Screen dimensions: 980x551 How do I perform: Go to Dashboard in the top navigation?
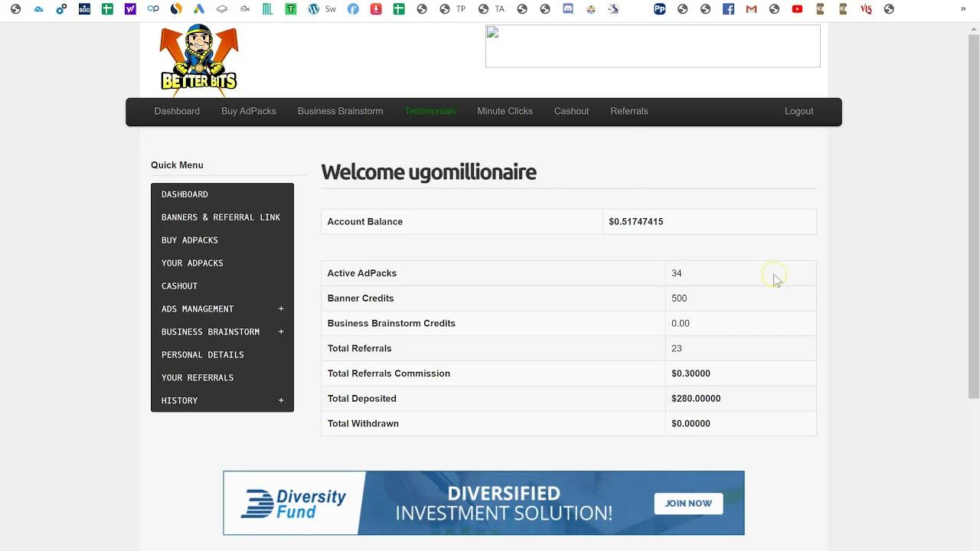click(177, 111)
